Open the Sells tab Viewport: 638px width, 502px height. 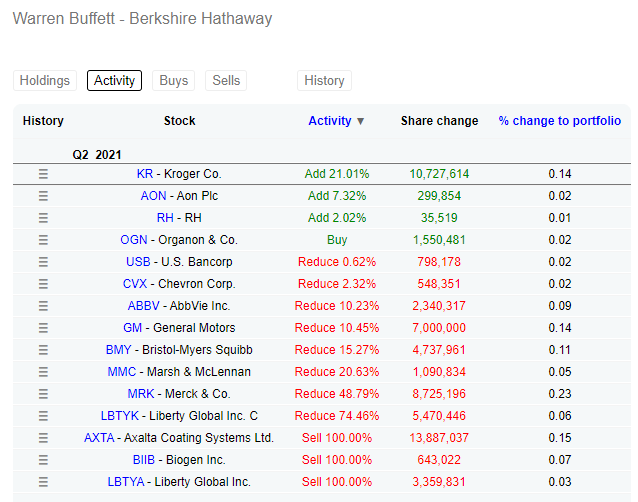[226, 81]
